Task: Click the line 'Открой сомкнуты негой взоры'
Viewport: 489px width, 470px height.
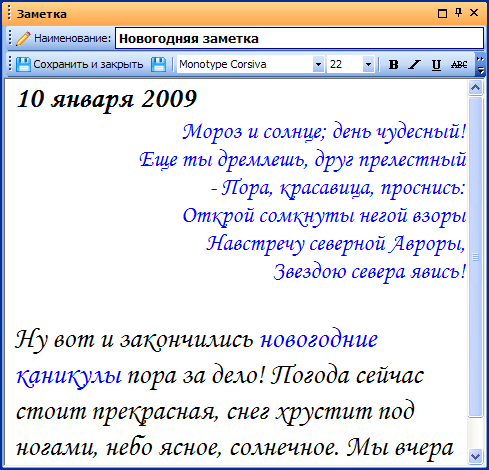Action: click(x=324, y=216)
